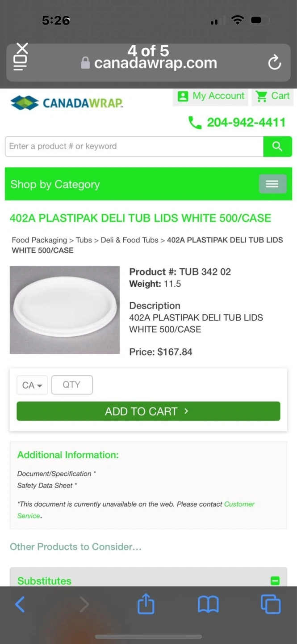Screen dimensions: 297x644
Task: Select the Food Packaging breadcrumb
Action: (x=39, y=240)
